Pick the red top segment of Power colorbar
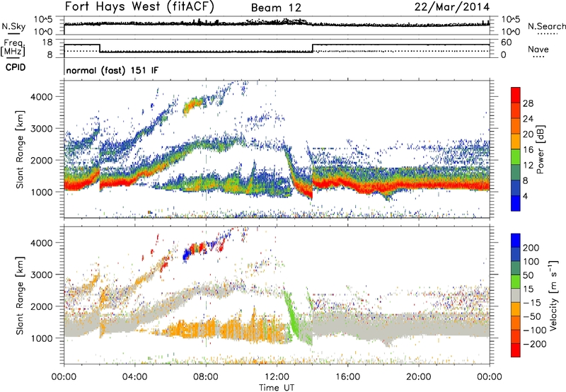The height and width of the screenshot is (392, 566). click(x=516, y=95)
